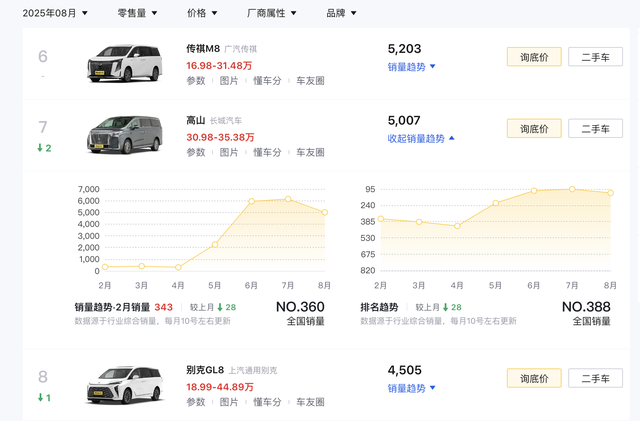Click 30.98-35.38万 price text

pos(220,137)
